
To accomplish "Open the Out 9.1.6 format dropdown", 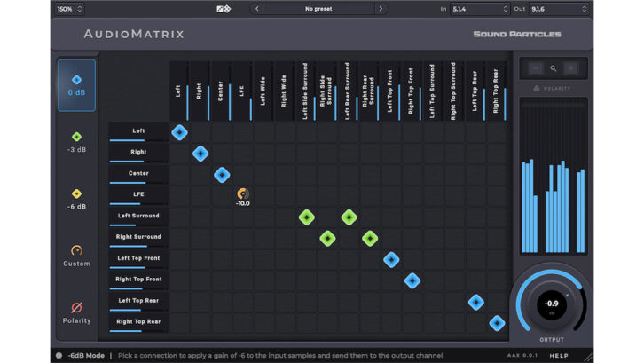I will tap(559, 9).
